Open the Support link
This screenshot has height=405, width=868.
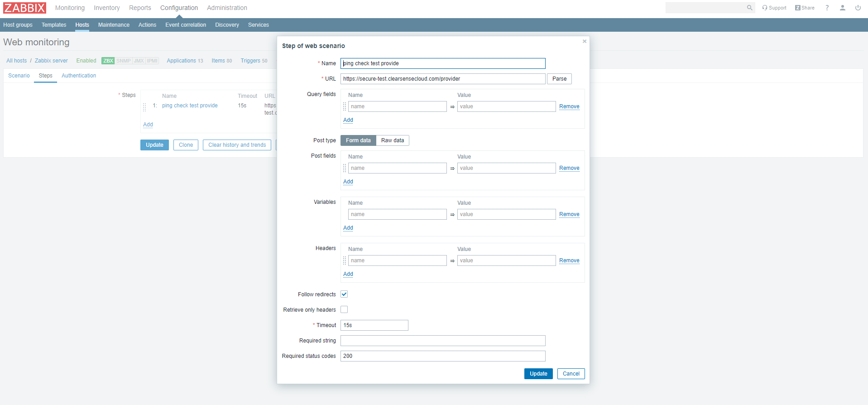(x=774, y=8)
